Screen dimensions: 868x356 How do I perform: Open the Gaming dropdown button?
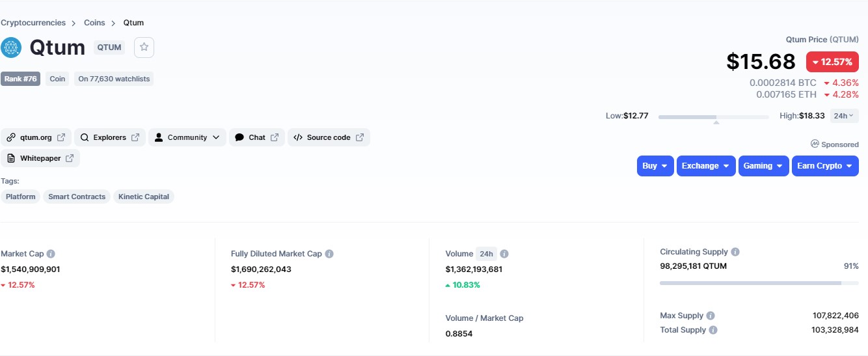[764, 166]
